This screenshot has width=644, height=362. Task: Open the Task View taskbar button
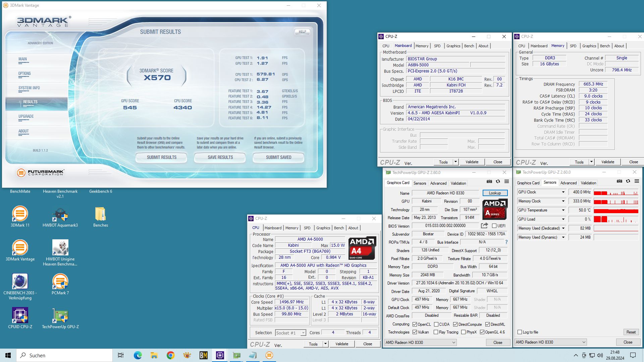click(121, 355)
